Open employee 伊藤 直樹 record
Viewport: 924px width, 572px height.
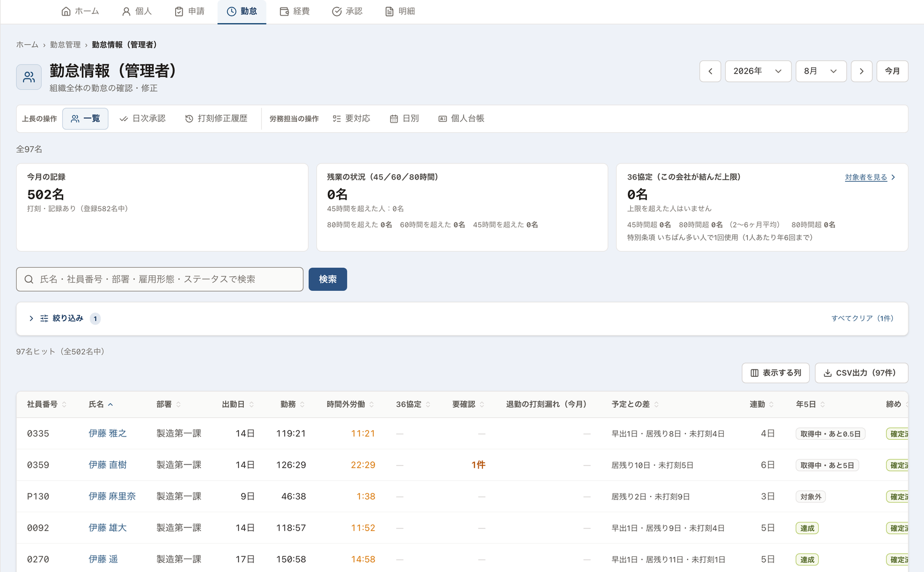click(x=107, y=464)
